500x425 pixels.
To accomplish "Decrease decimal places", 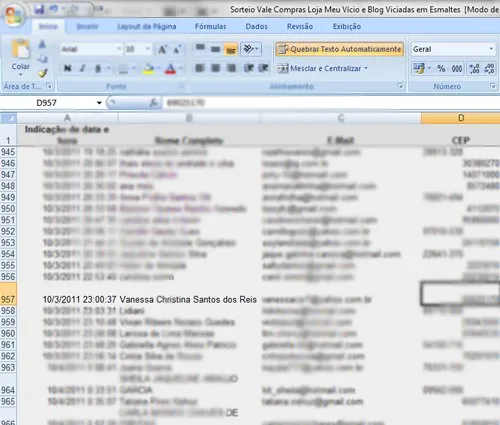I will click(489, 69).
